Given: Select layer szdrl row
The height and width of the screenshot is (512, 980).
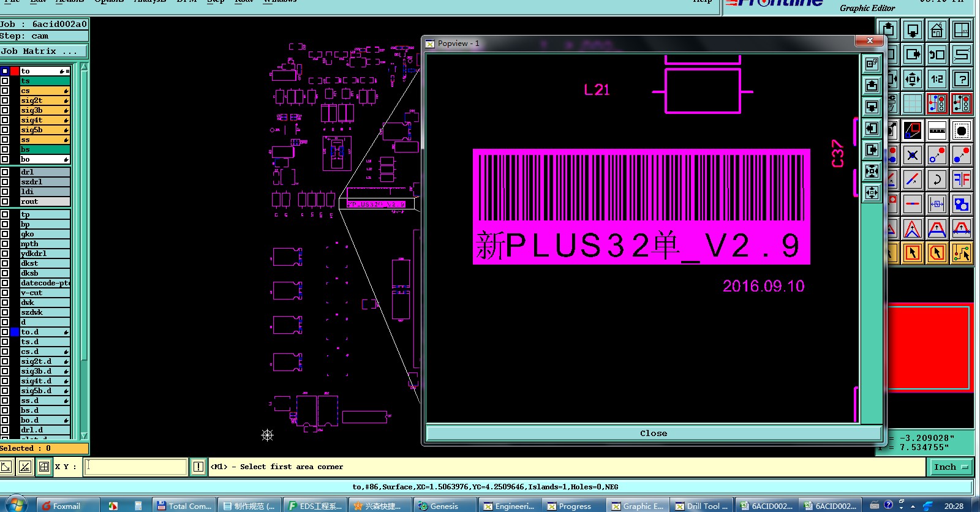Looking at the screenshot, I should click(45, 182).
